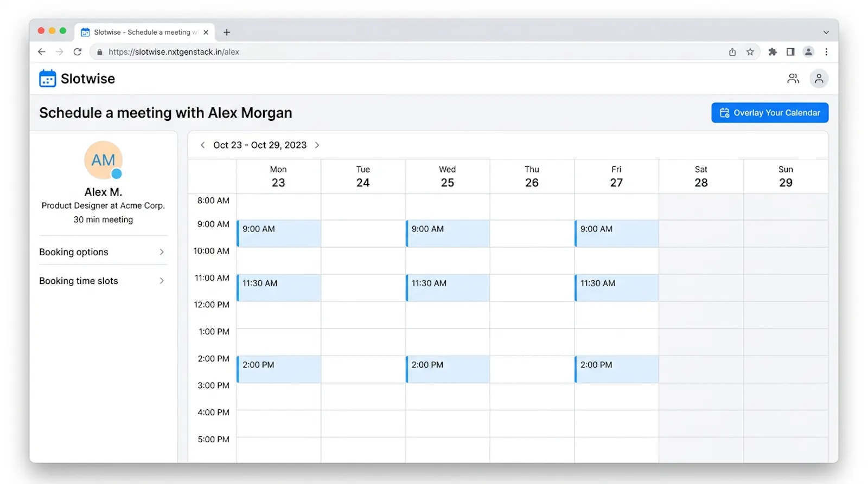
Task: Click the Overlay Your Calendar button
Action: (x=770, y=113)
